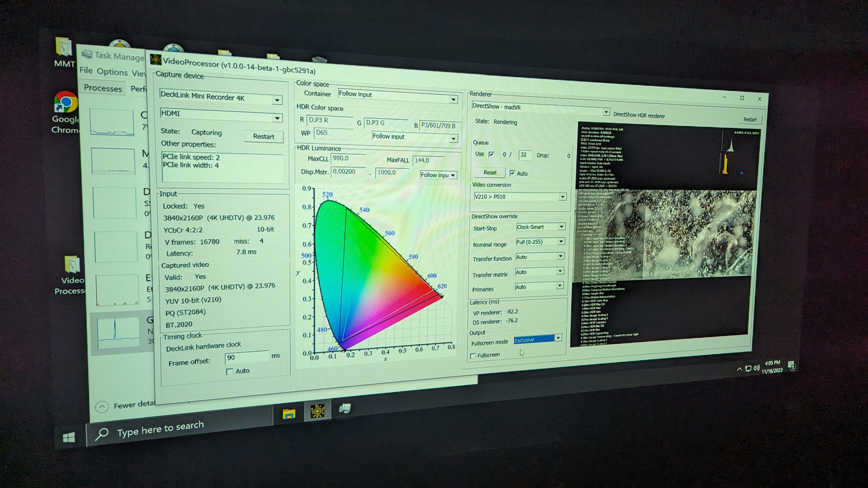Click the MaxCLL field showing 980.0
This screenshot has height=488, width=868.
[x=348, y=158]
